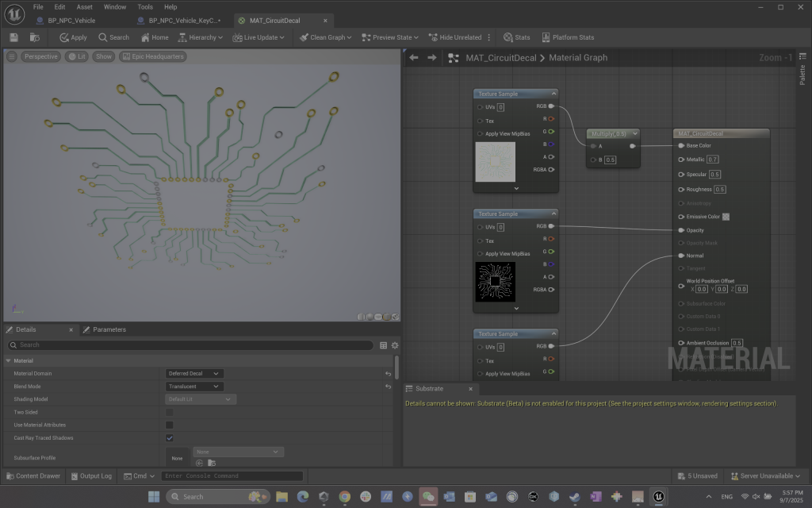Save the current material asset
This screenshot has height=508, width=812.
click(x=14, y=37)
